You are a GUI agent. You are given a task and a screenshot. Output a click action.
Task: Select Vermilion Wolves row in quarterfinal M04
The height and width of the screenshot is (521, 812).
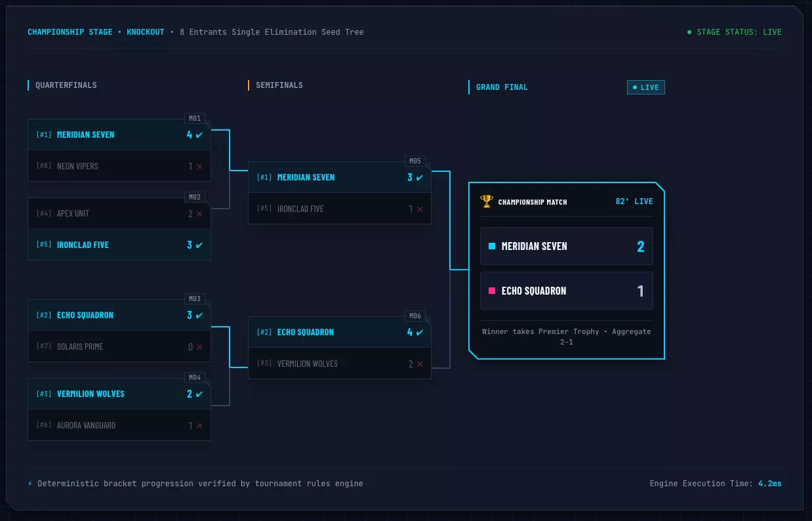[119, 394]
